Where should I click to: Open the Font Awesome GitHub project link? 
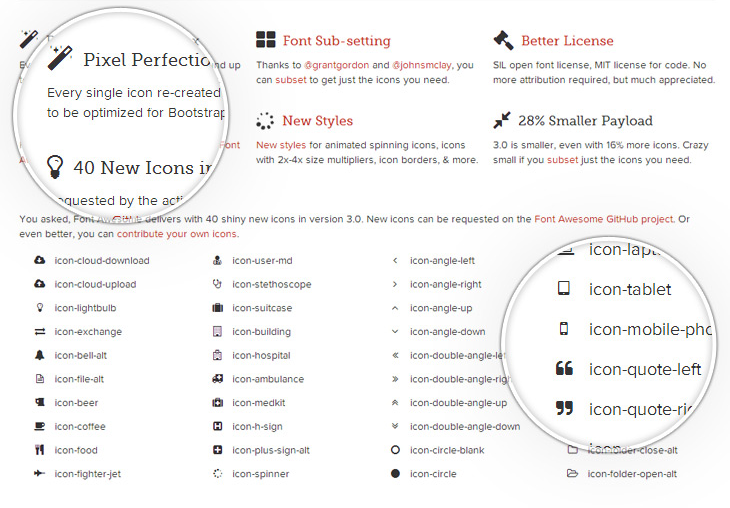tap(604, 219)
